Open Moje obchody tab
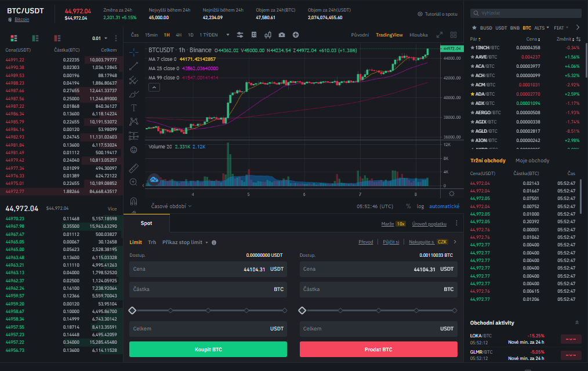This screenshot has height=371, width=588. 532,161
